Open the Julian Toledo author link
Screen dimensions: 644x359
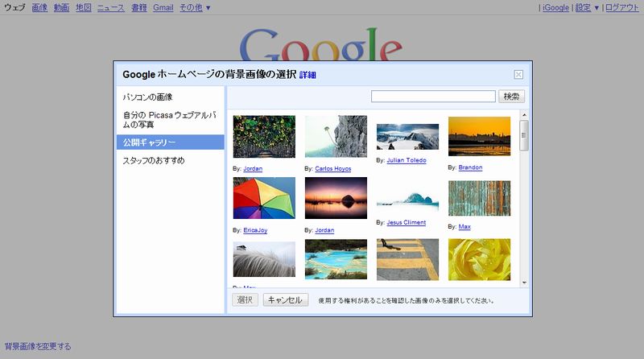pyautogui.click(x=407, y=160)
